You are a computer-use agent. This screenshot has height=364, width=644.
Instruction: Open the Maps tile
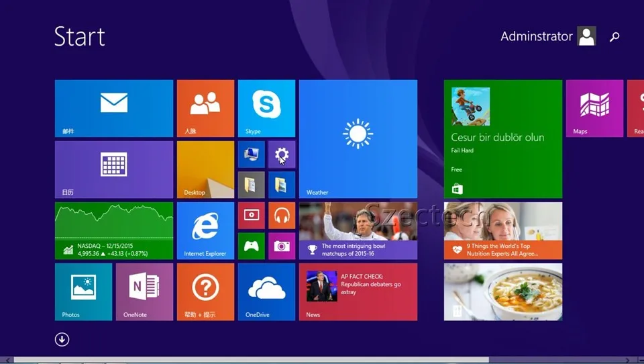pyautogui.click(x=594, y=108)
